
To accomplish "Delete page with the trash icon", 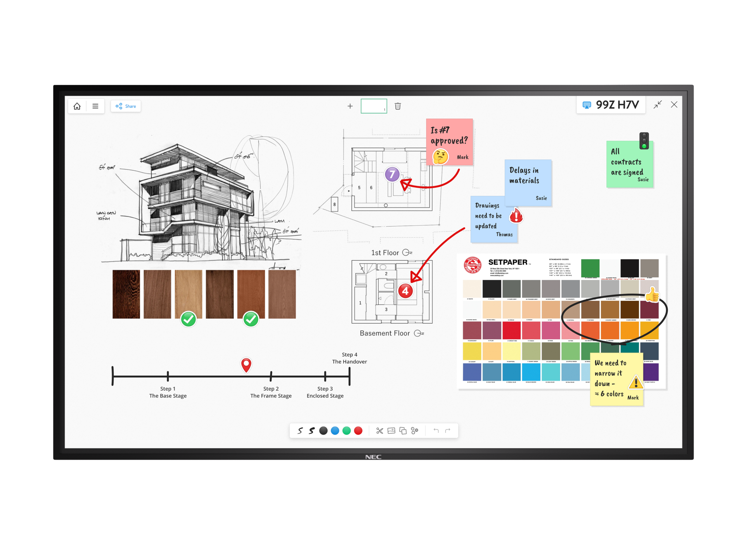I will coord(398,106).
